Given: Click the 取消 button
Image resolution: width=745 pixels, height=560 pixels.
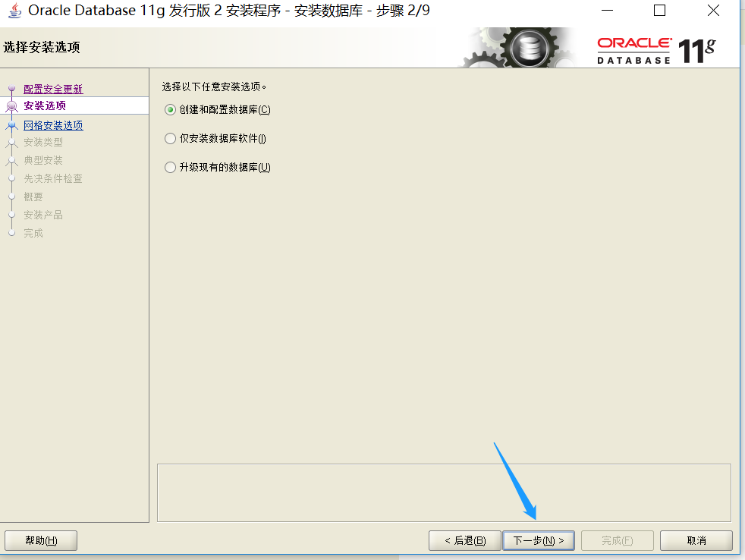Looking at the screenshot, I should (696, 540).
